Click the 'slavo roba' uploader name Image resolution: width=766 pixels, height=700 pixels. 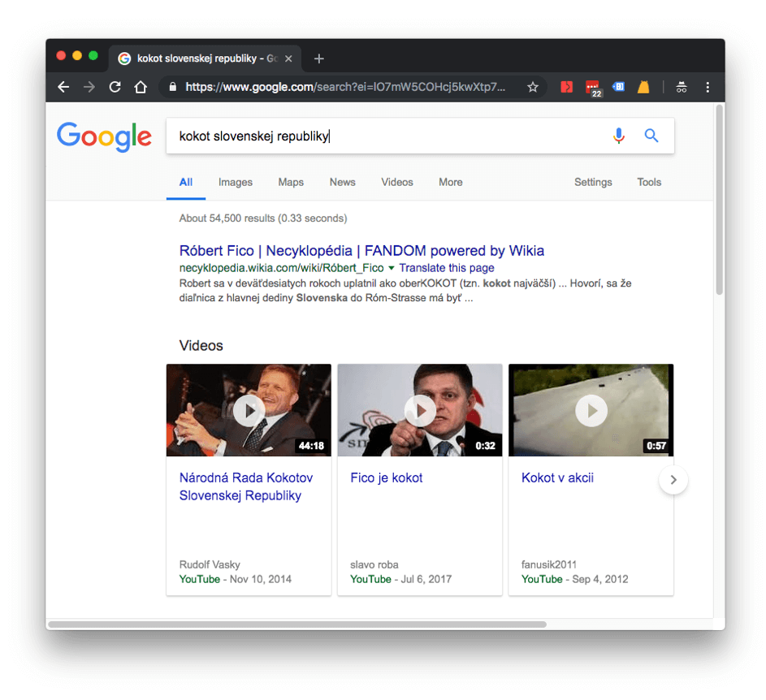pos(374,564)
